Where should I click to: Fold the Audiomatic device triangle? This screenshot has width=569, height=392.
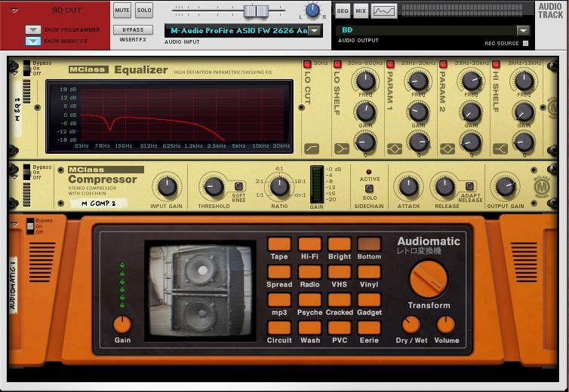tap(14, 225)
